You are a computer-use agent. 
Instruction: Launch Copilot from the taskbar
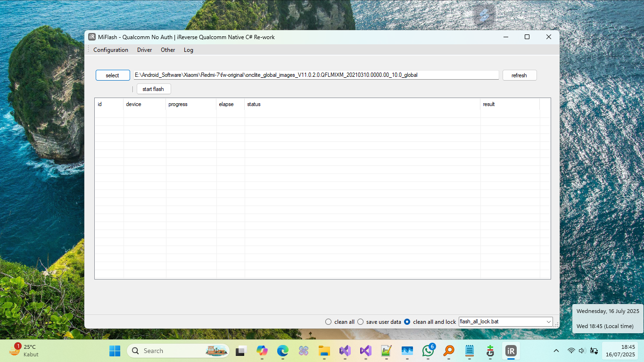262,351
